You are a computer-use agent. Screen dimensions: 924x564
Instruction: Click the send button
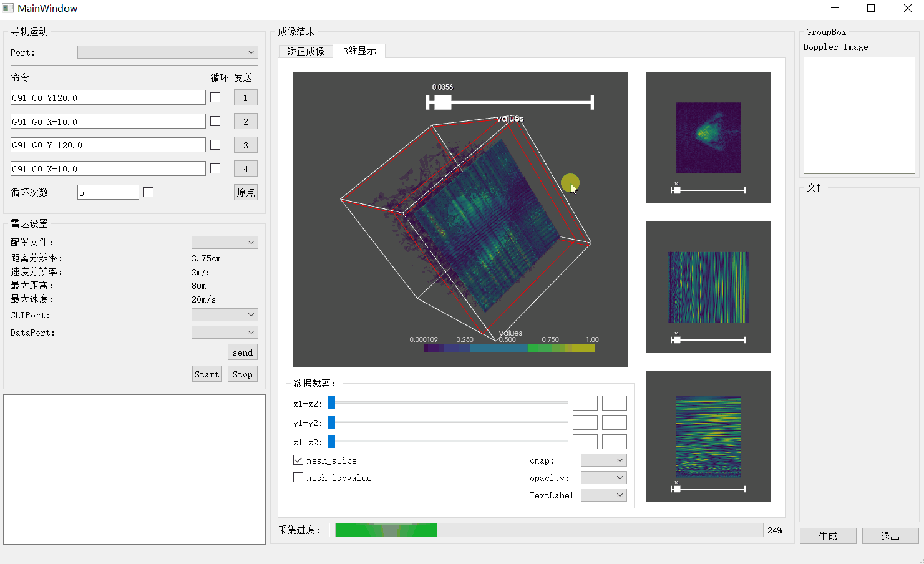pyautogui.click(x=242, y=352)
